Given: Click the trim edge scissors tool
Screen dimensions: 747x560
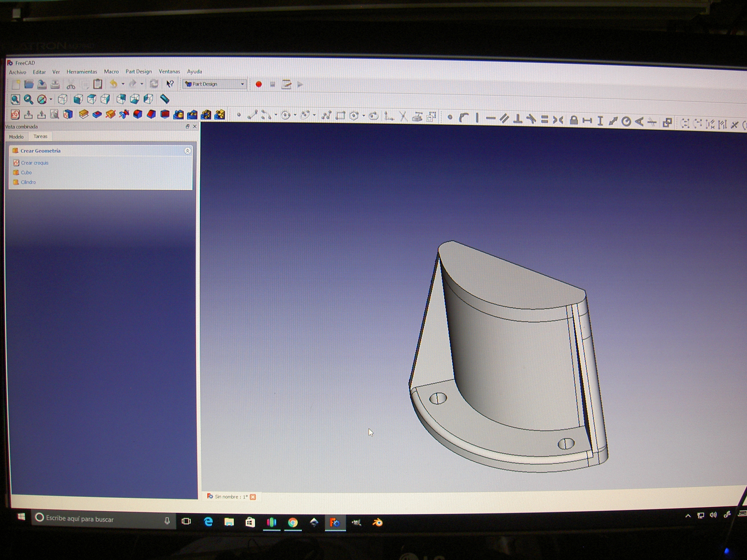Looking at the screenshot, I should [x=403, y=116].
